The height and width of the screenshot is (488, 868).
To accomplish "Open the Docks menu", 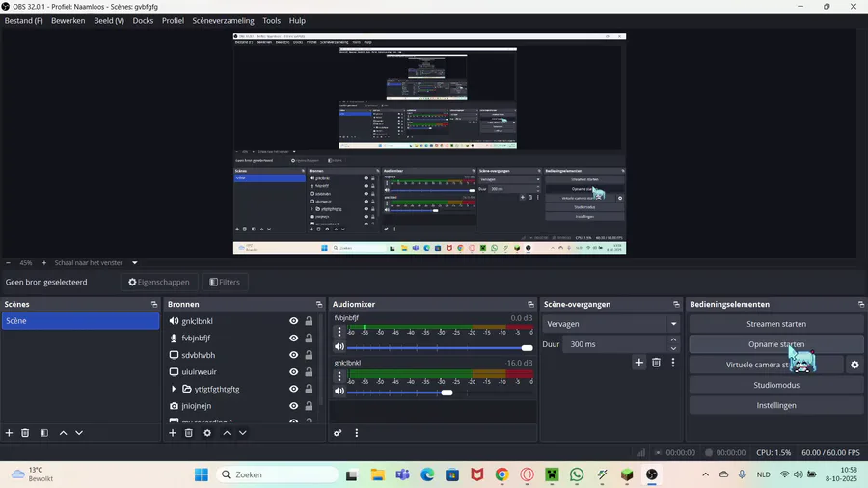I will point(143,21).
